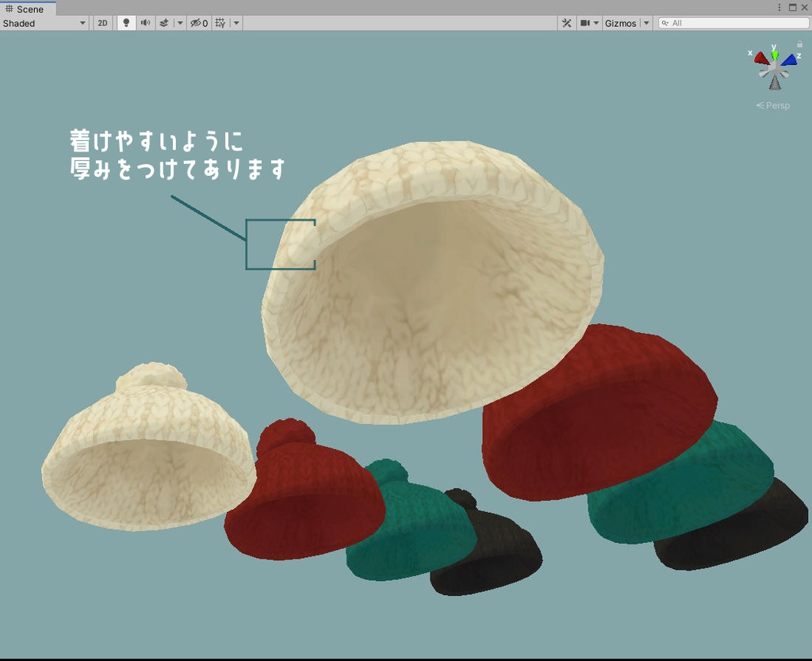
Task: Toggle the grid visibility icon
Action: (x=220, y=23)
